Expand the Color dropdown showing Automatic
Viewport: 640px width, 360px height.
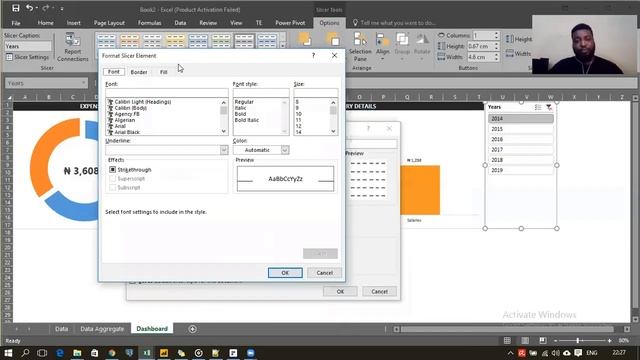coord(285,150)
